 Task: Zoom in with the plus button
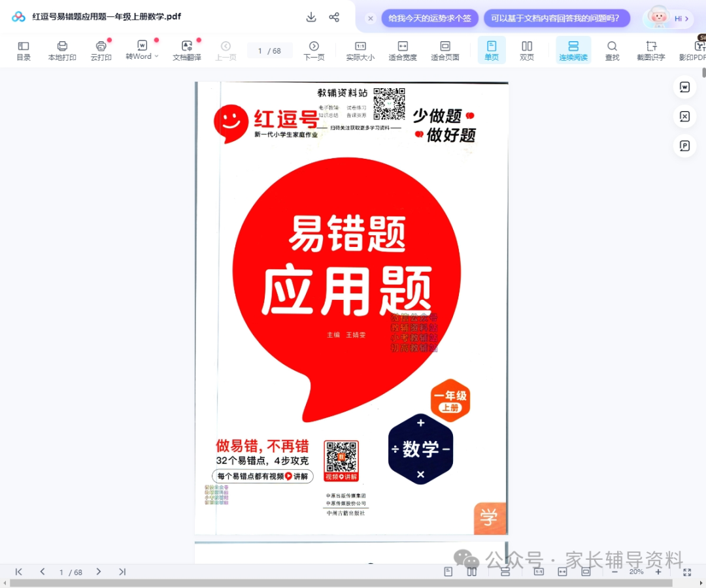click(x=658, y=572)
